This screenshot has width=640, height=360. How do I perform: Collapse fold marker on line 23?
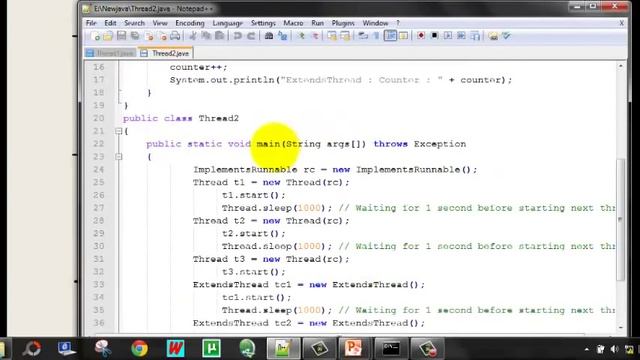[118, 156]
